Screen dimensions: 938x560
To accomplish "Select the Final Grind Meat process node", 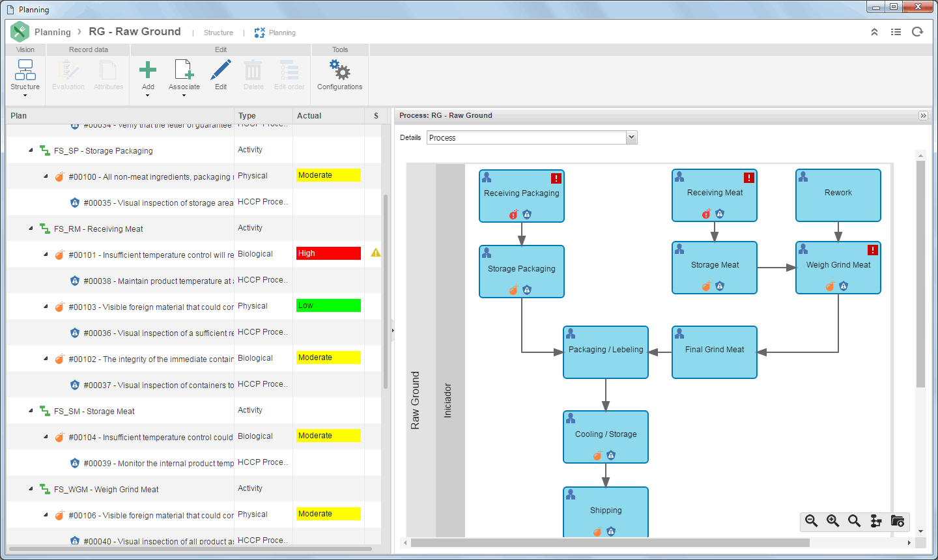I will click(x=715, y=352).
